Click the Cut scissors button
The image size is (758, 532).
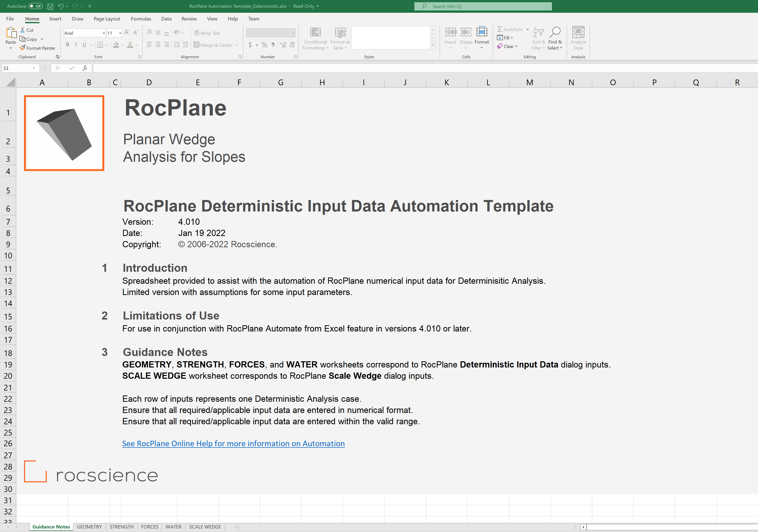coord(27,30)
